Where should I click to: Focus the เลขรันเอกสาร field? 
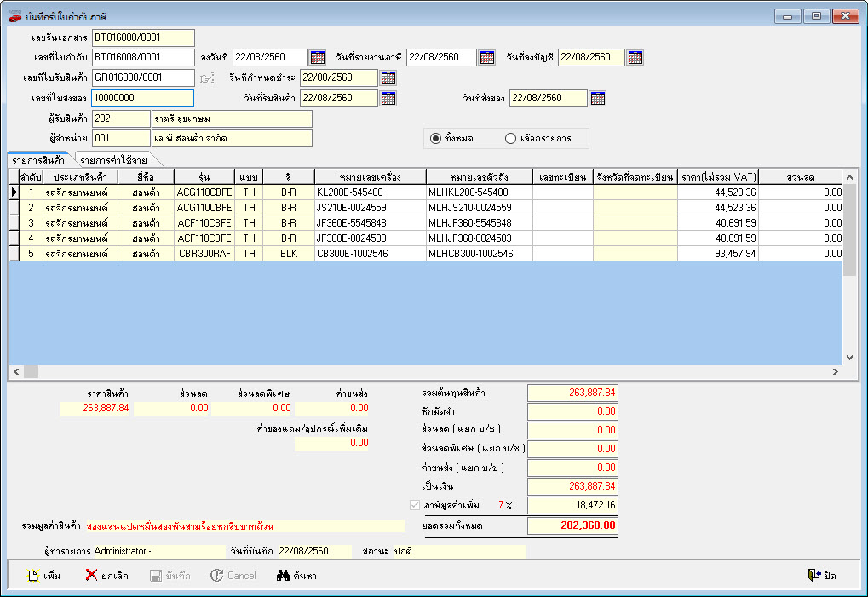click(x=143, y=37)
